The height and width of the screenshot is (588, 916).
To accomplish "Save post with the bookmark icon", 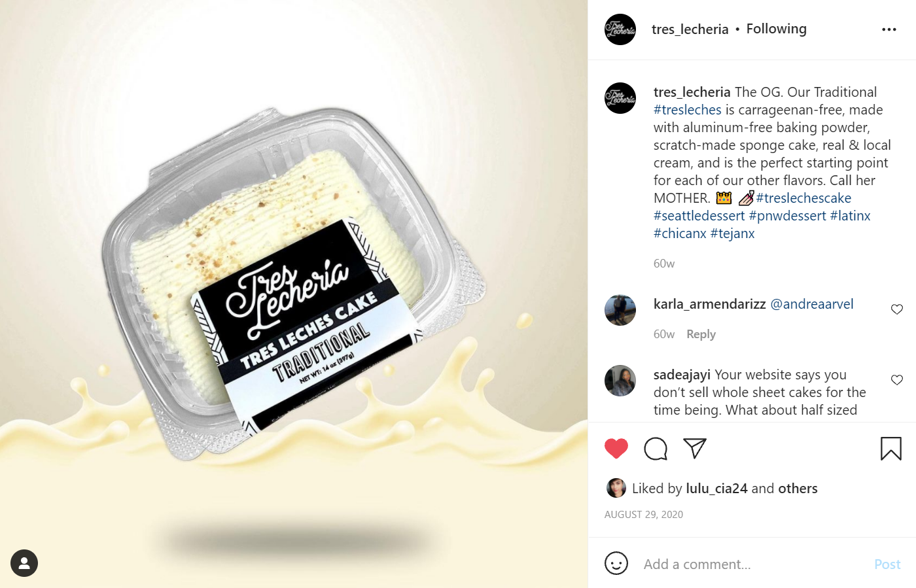I will pos(890,449).
